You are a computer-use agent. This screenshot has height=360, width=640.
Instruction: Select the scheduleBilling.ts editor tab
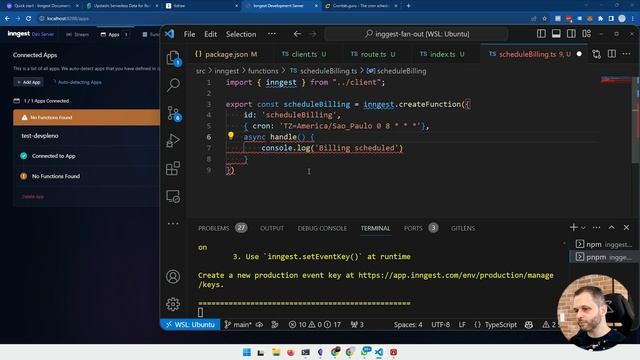coord(535,54)
